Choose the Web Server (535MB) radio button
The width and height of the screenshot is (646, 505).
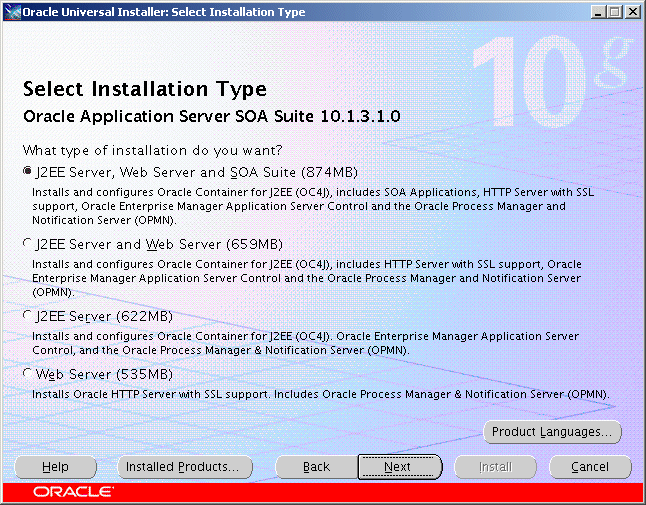click(27, 374)
